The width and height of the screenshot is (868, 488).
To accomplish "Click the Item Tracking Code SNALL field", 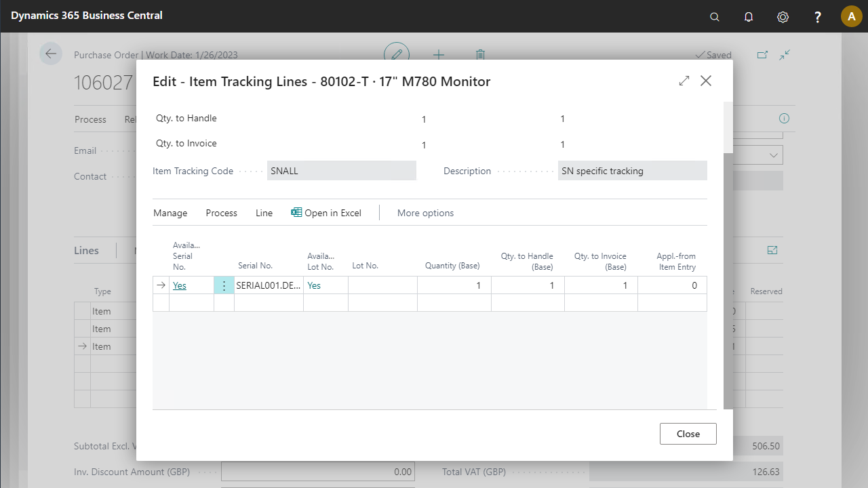I will click(342, 171).
